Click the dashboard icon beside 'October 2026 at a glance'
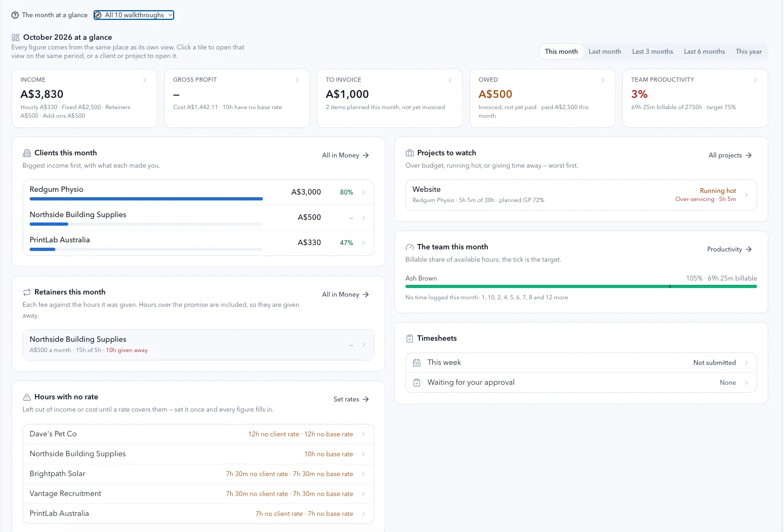The width and height of the screenshot is (784, 532). click(16, 38)
